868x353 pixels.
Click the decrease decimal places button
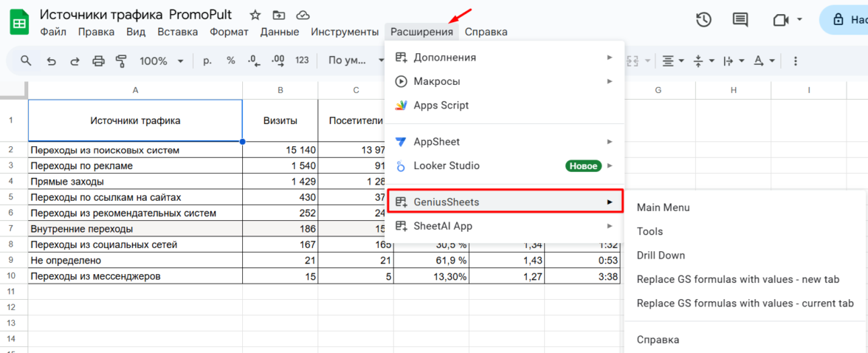pos(253,61)
